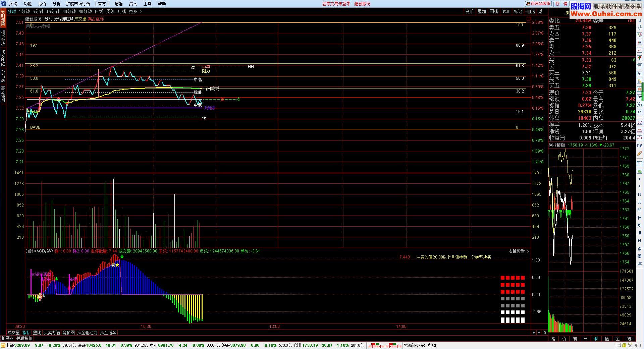
Task: Click the window panel icon in status bar
Action: 618,345
